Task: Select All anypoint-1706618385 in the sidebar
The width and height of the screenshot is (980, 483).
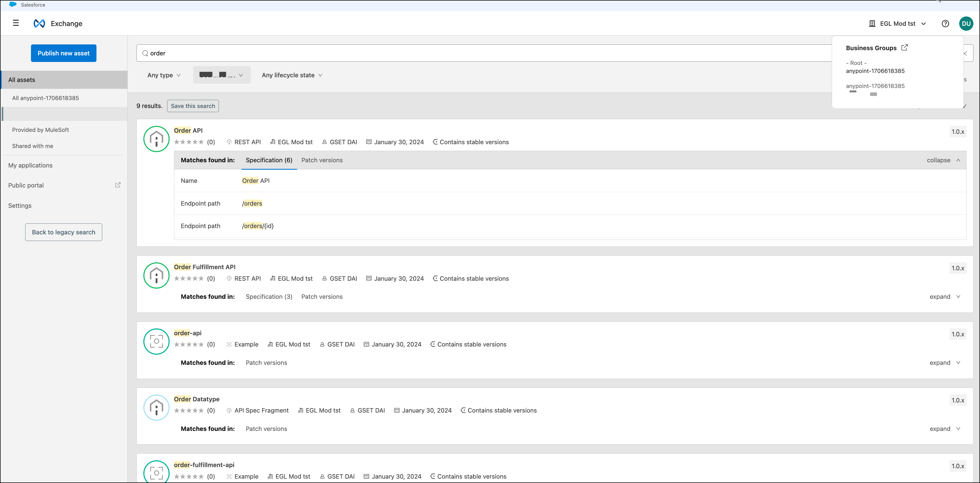Action: tap(46, 98)
